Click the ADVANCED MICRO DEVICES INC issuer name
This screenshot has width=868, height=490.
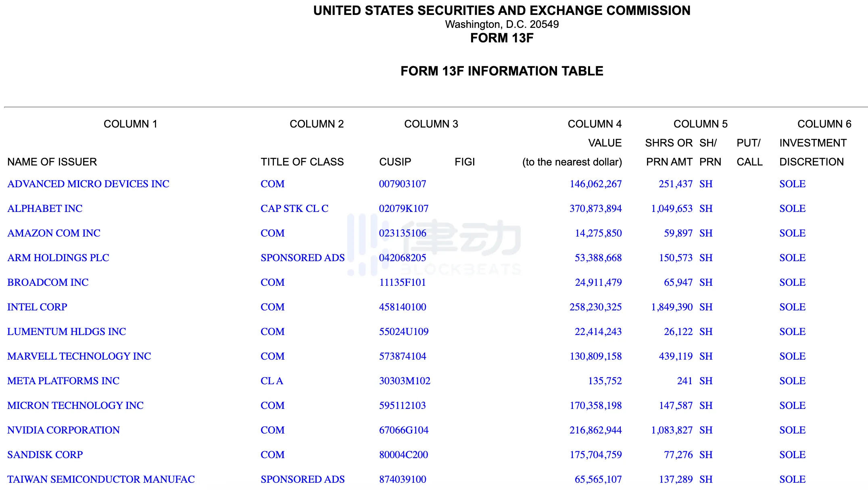pyautogui.click(x=88, y=184)
